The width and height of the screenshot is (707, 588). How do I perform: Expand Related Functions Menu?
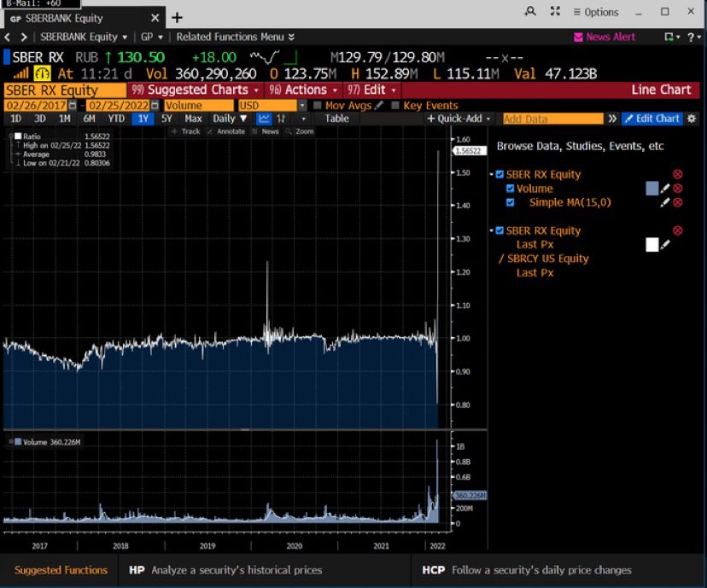point(236,37)
